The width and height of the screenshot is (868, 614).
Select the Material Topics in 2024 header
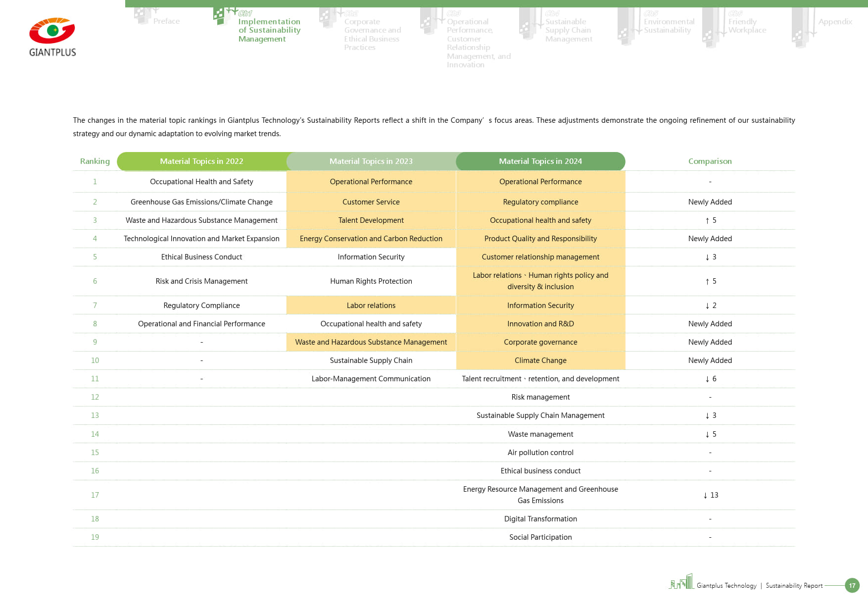click(540, 161)
